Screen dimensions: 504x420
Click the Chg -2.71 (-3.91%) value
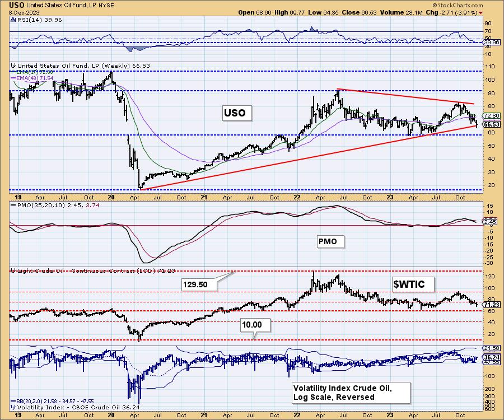coord(451,12)
